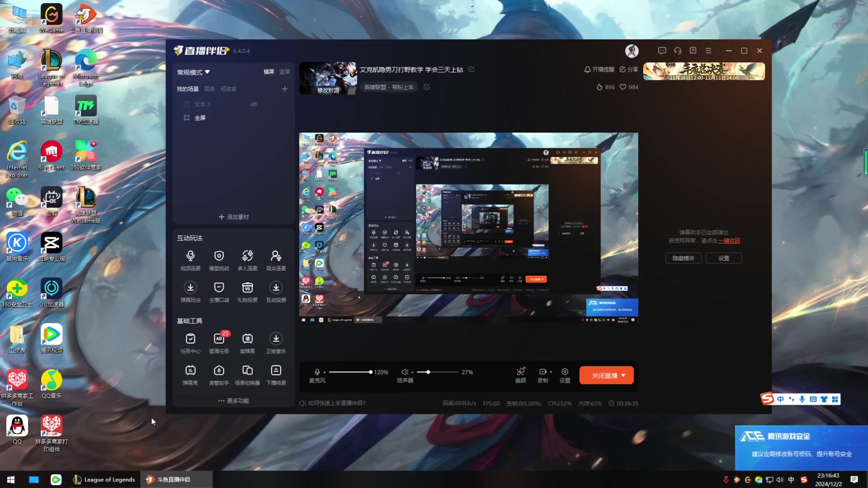Screen dimensions: 868x488
Task: Click 设置 button in danmaku panel
Action: pyautogui.click(x=723, y=258)
